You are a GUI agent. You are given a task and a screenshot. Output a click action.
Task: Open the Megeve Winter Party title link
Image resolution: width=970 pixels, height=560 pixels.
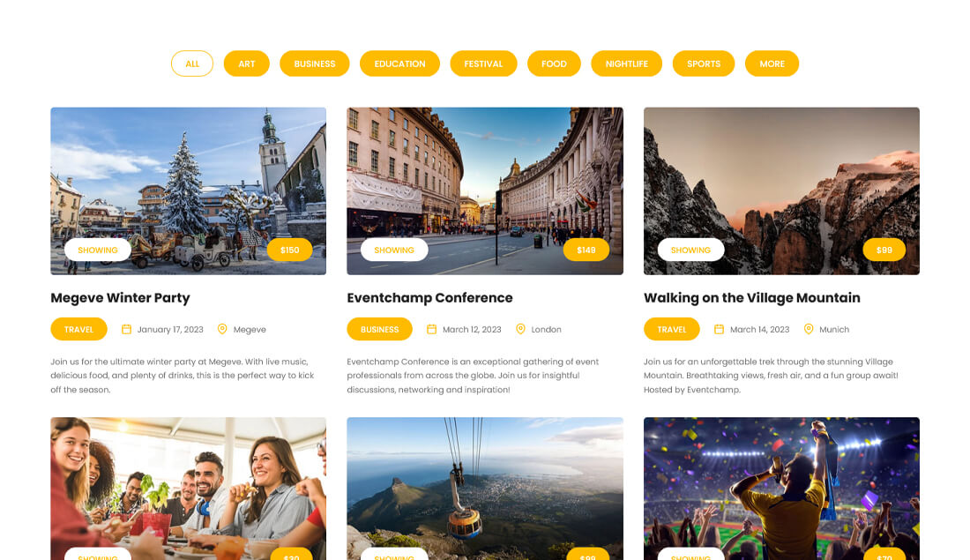coord(120,297)
